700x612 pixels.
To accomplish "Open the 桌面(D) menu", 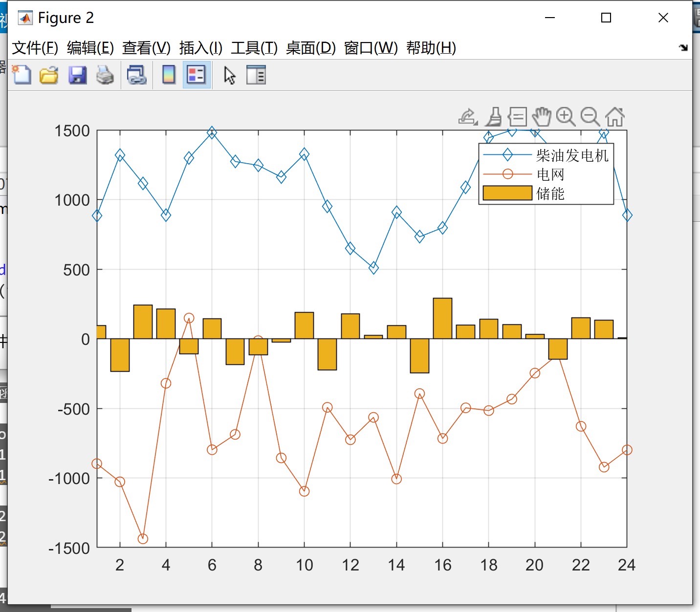I will click(x=311, y=48).
